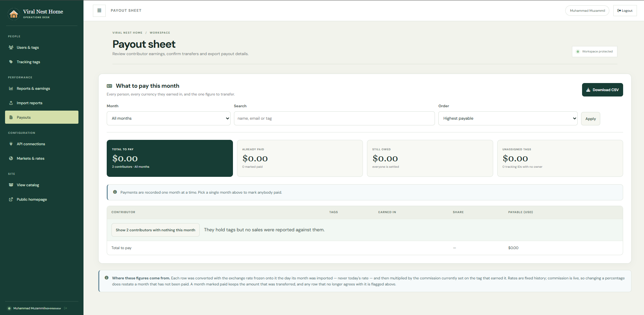This screenshot has height=315, width=644.
Task: Click '0 tracking IDs with no owner' text
Action: point(522,167)
